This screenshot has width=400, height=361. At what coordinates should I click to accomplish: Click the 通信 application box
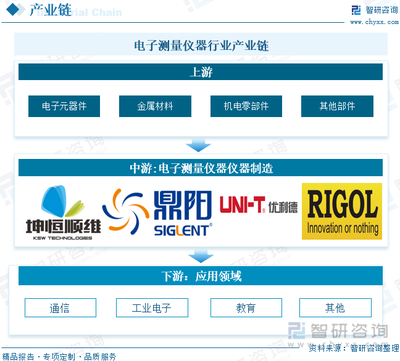tap(60, 308)
